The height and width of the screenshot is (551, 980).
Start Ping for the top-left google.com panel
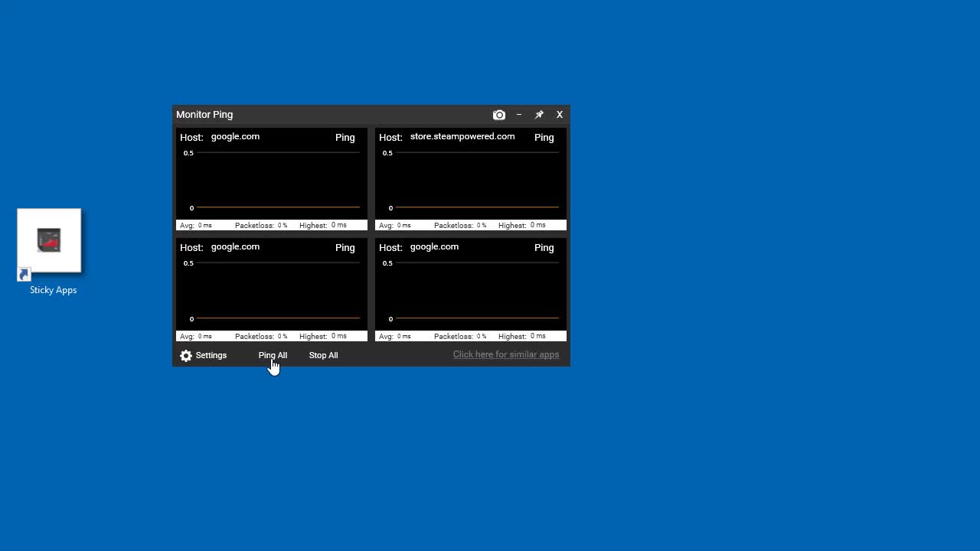(x=345, y=138)
